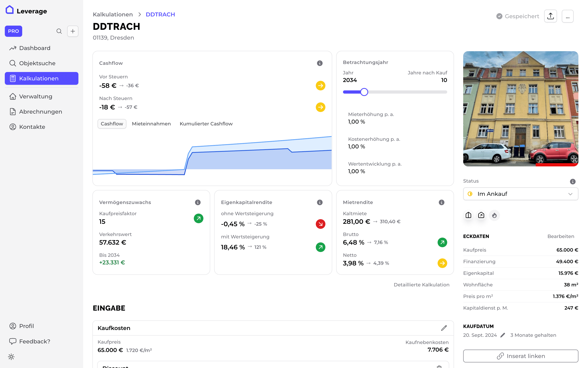Click the Betrachtungsjahr slider handle

coord(364,92)
